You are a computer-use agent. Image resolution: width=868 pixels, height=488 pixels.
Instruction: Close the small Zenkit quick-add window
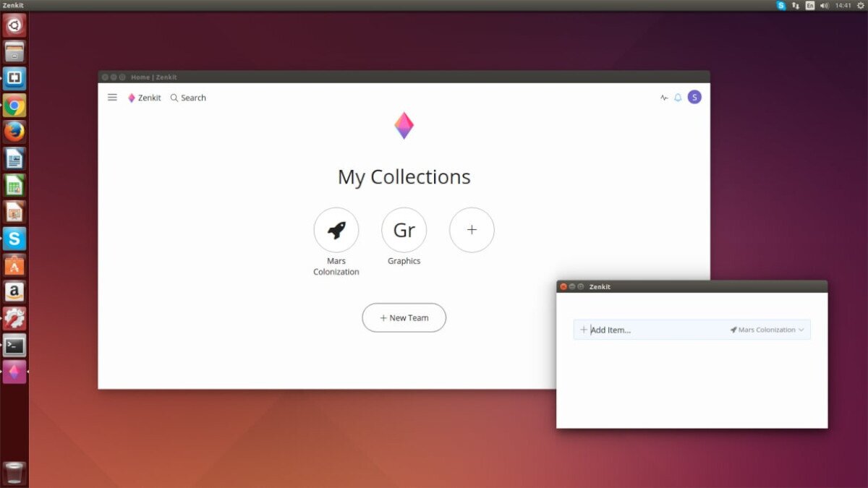click(563, 287)
